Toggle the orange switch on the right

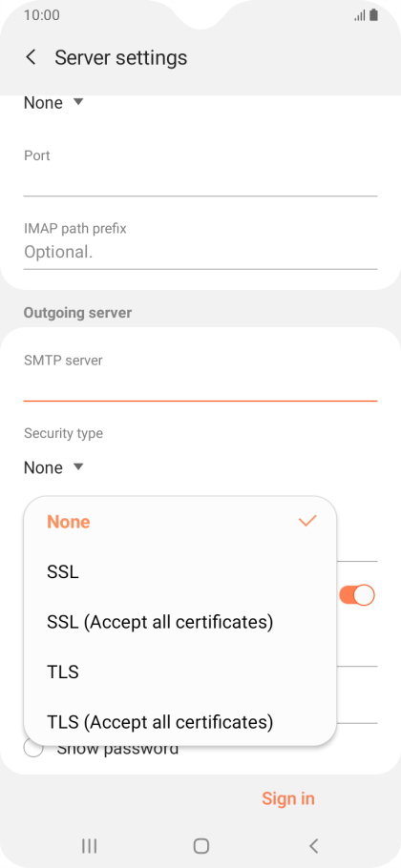(x=357, y=595)
